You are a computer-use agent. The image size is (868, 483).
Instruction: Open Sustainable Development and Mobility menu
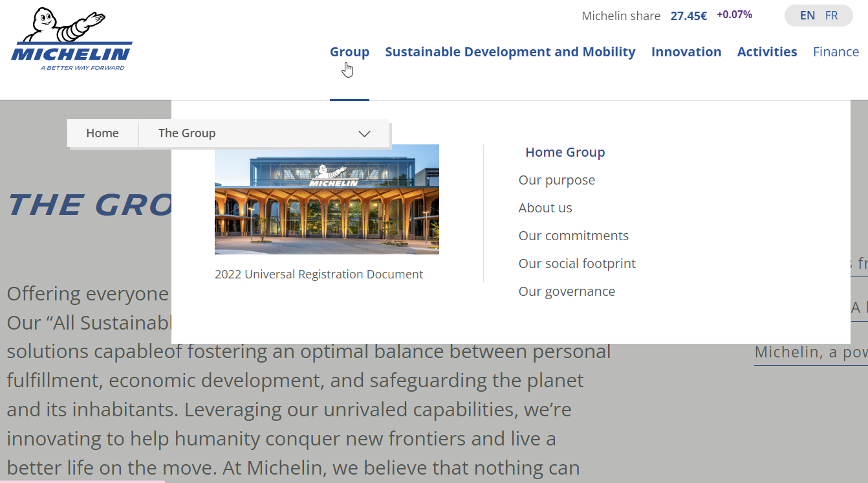[x=510, y=52]
